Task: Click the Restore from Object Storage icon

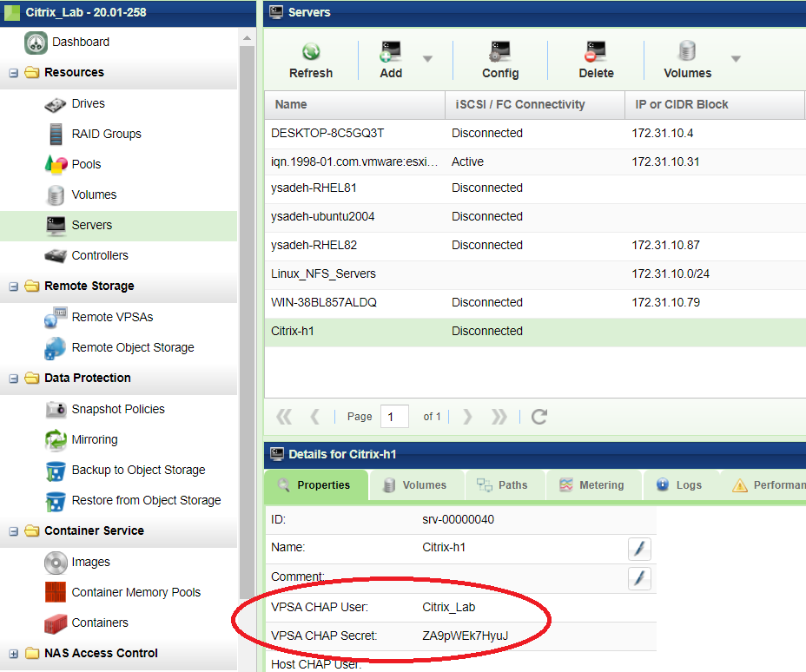Action: (56, 501)
